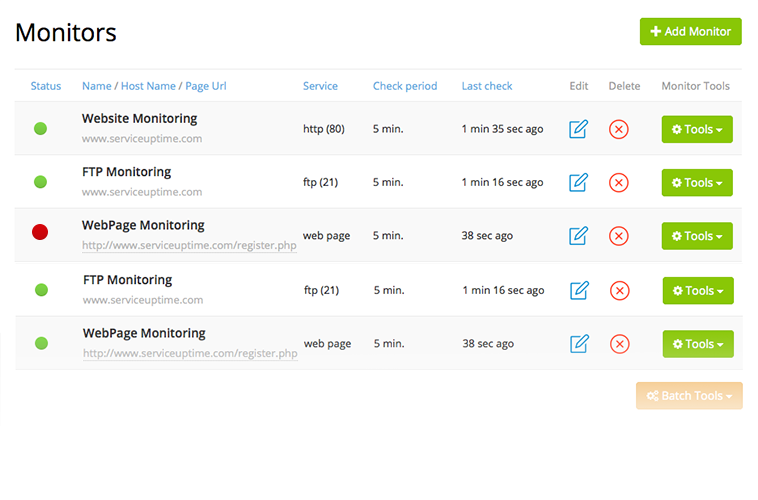This screenshot has height=500, width=758.
Task: Click the Add Monitor button
Action: click(691, 31)
